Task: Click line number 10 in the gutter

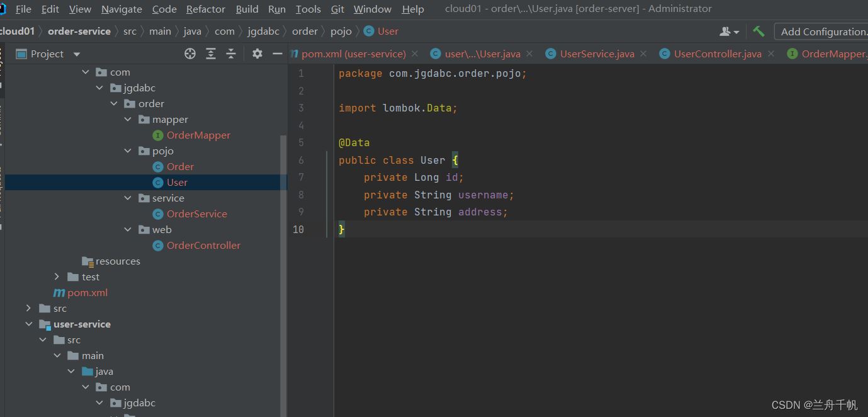Action: [298, 229]
